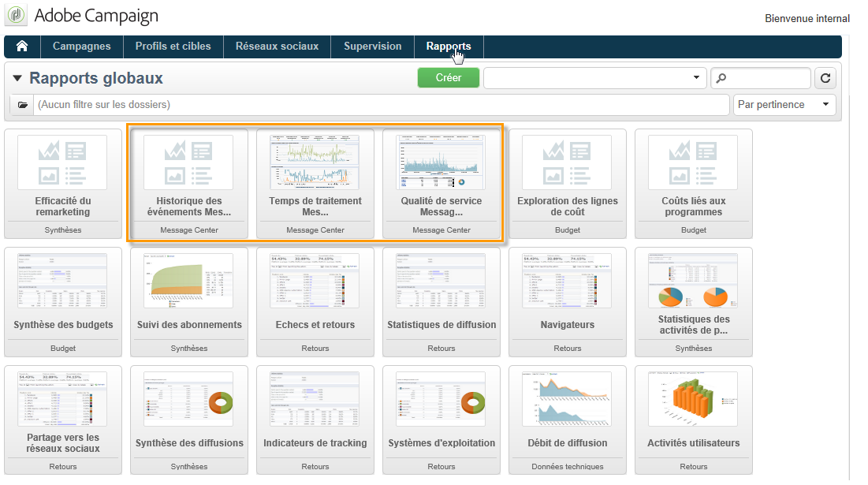Click Synthèses label under Suivi des abonnements
This screenshot has width=868, height=485.
(x=189, y=349)
